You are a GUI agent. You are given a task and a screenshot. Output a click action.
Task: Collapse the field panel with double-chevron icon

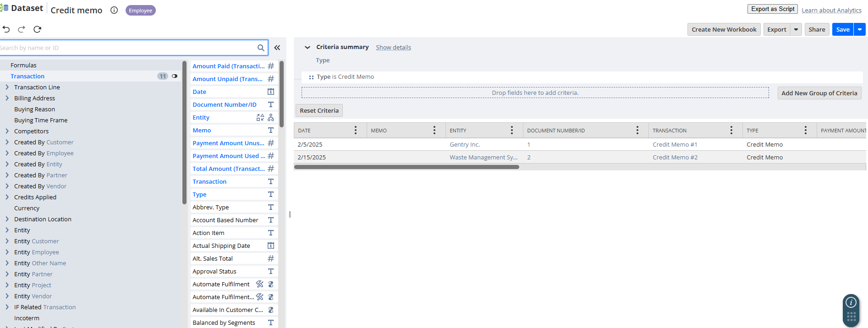pos(277,48)
